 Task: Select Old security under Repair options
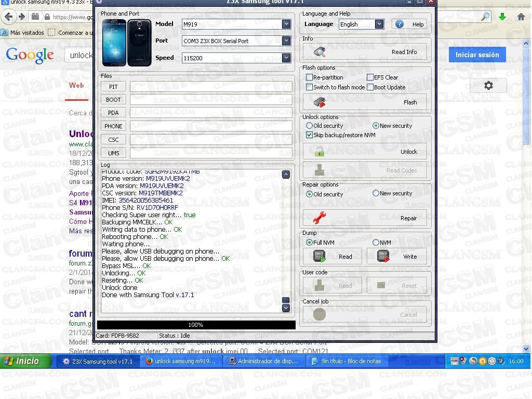[x=309, y=194]
